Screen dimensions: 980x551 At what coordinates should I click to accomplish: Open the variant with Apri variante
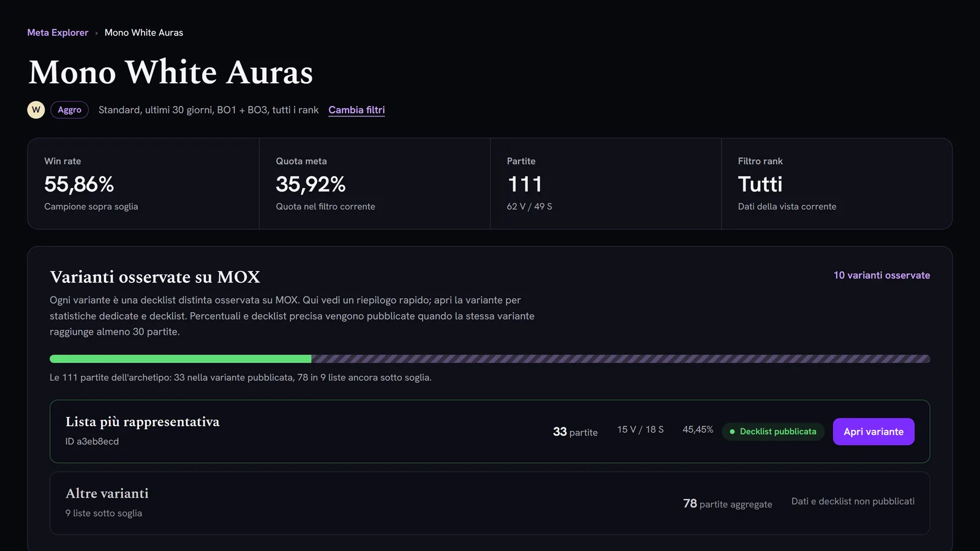pyautogui.click(x=873, y=432)
